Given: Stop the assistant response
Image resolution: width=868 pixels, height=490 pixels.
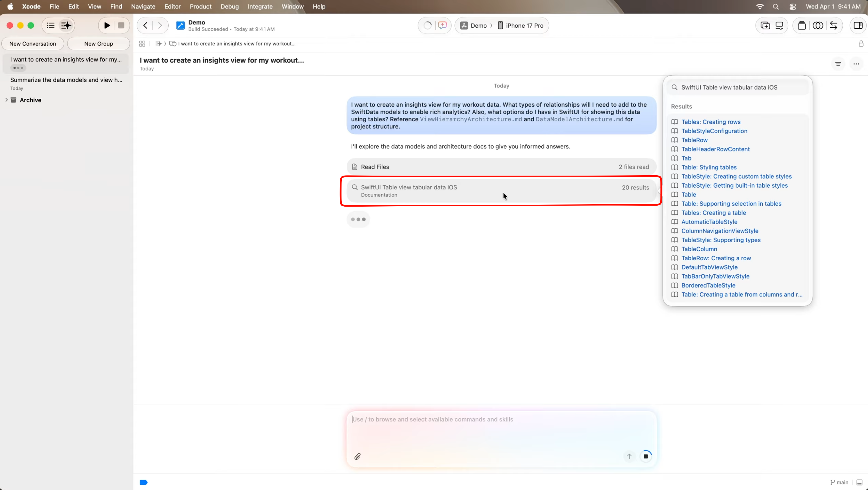Looking at the screenshot, I should [646, 456].
